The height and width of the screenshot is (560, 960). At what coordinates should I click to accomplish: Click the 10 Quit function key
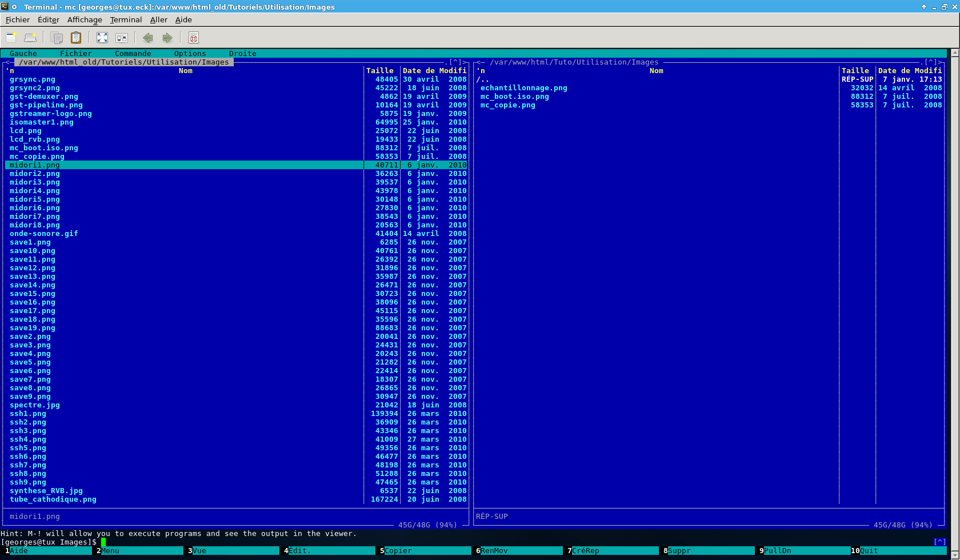899,551
